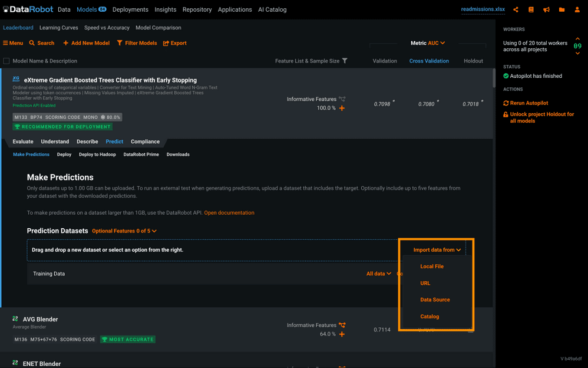Click Unlock project Holdout for all models
Image resolution: width=588 pixels, height=368 pixels.
(x=539, y=117)
